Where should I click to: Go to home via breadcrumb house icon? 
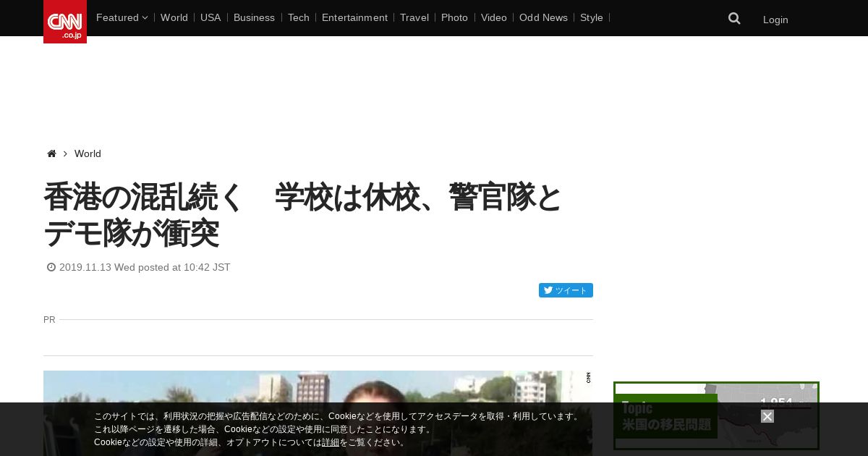coord(51,153)
